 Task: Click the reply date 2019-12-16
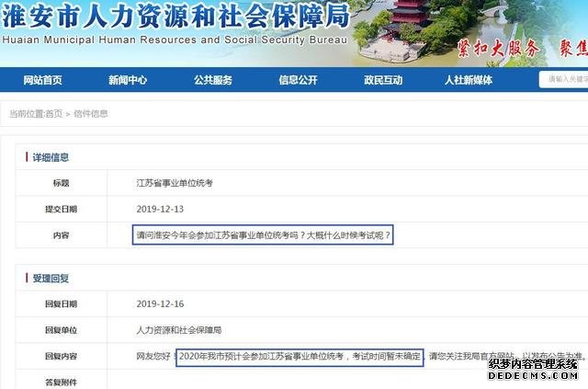click(x=160, y=303)
